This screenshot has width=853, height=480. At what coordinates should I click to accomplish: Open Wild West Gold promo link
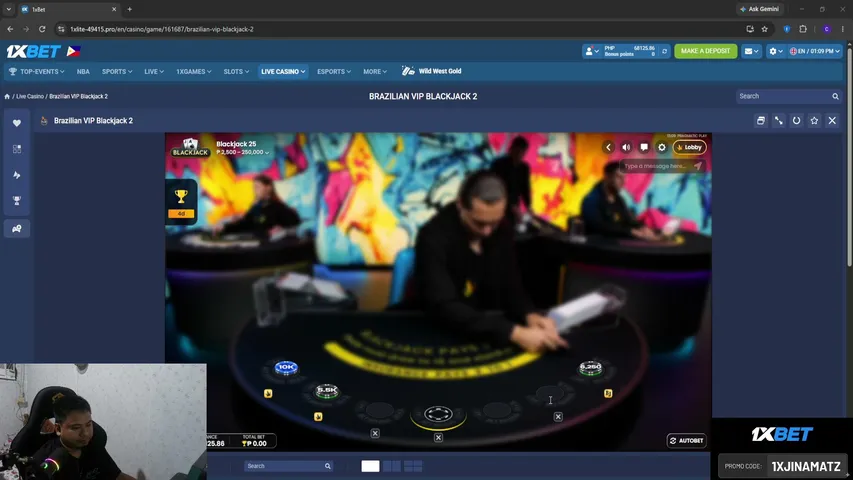tap(432, 71)
